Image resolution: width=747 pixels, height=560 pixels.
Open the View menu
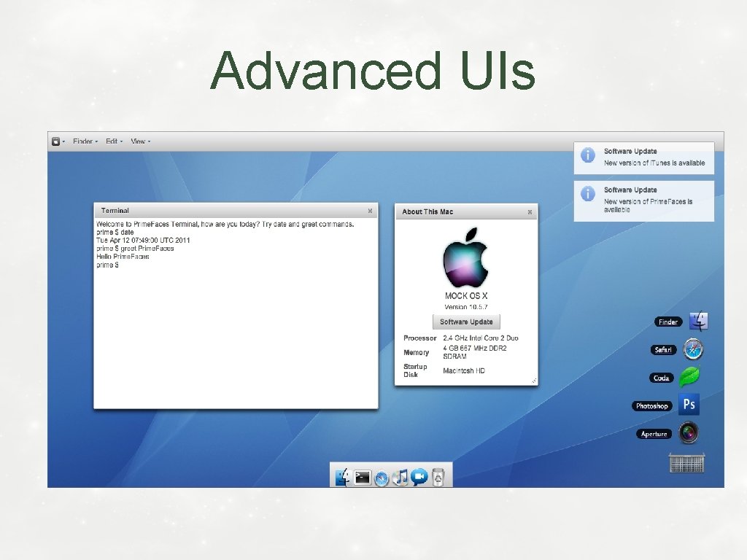coord(138,141)
